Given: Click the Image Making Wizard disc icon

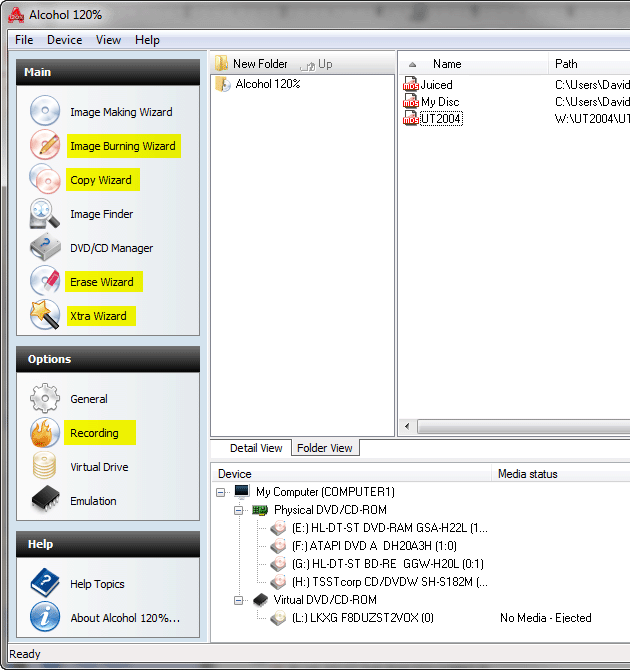Looking at the screenshot, I should click(x=45, y=110).
